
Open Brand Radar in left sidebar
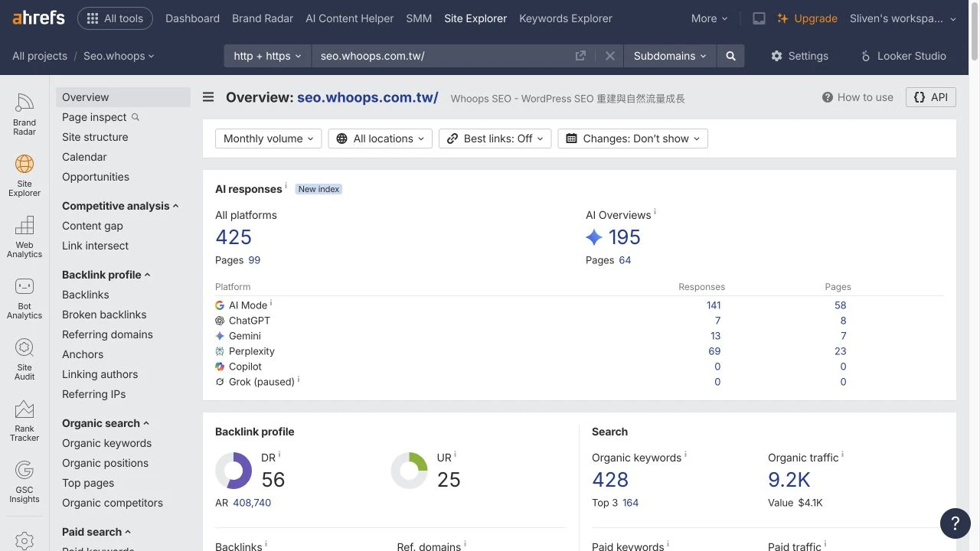tap(24, 115)
